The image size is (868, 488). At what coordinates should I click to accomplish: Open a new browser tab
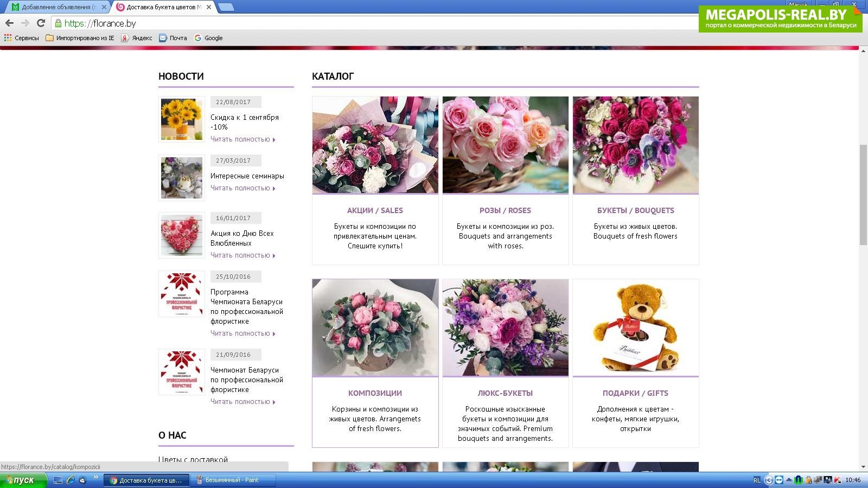pos(226,7)
